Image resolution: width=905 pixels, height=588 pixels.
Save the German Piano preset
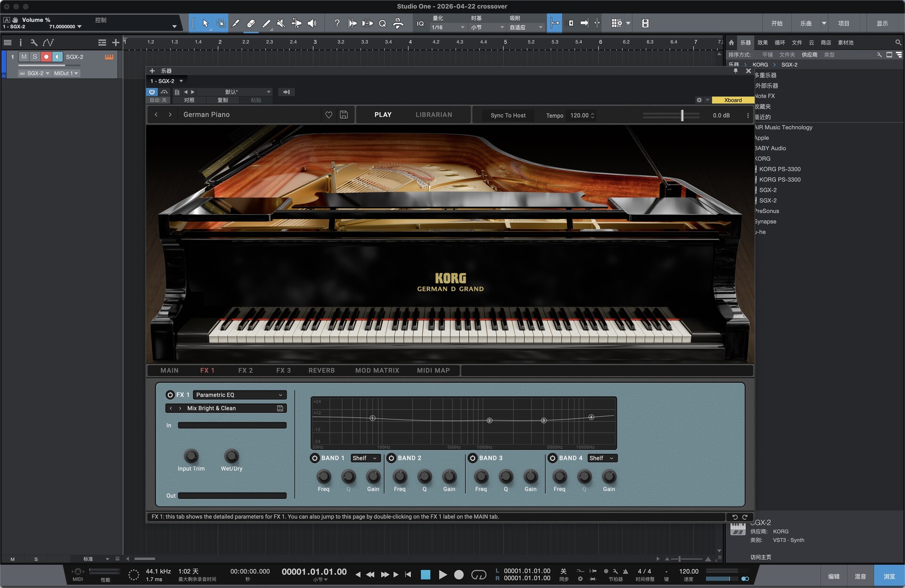click(344, 114)
